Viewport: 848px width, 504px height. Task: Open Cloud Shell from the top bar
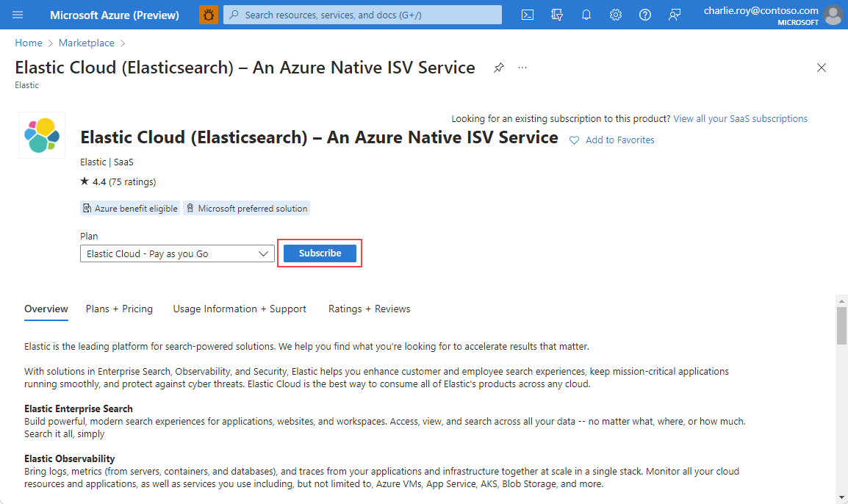click(528, 15)
